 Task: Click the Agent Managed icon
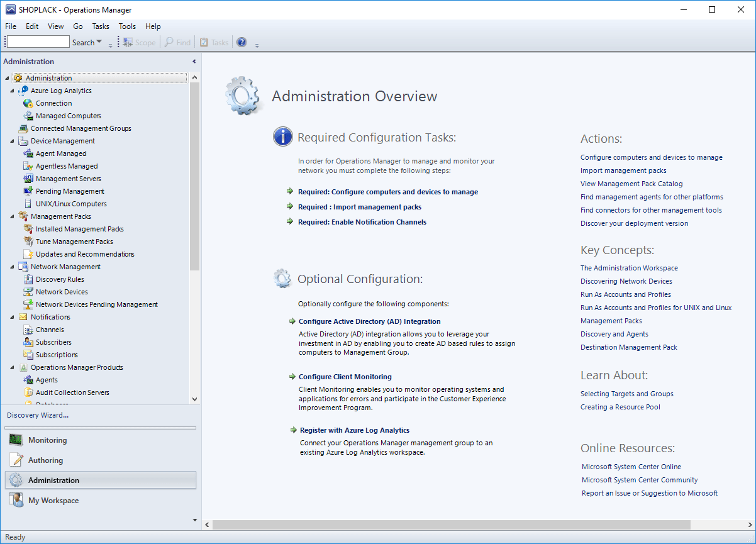(x=28, y=153)
